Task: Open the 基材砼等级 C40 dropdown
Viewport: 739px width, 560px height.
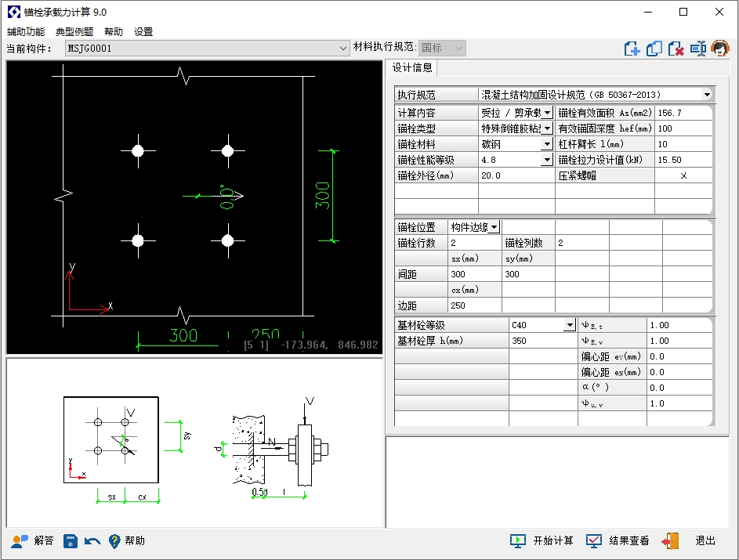Action: [569, 325]
